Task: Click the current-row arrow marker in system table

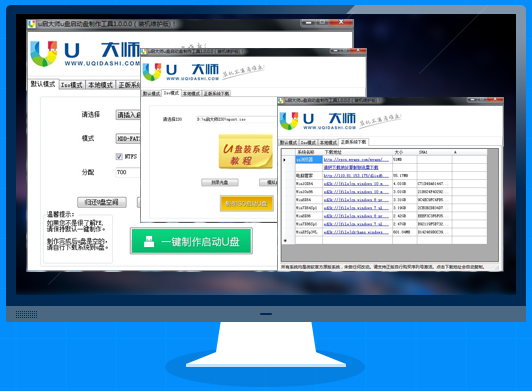Action: 285,160
